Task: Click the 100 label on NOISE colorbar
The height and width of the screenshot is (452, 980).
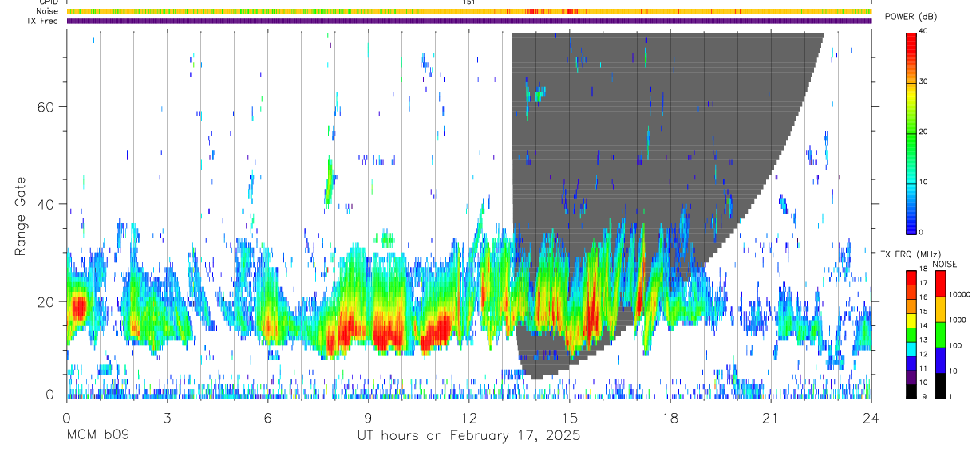Action: 955,345
